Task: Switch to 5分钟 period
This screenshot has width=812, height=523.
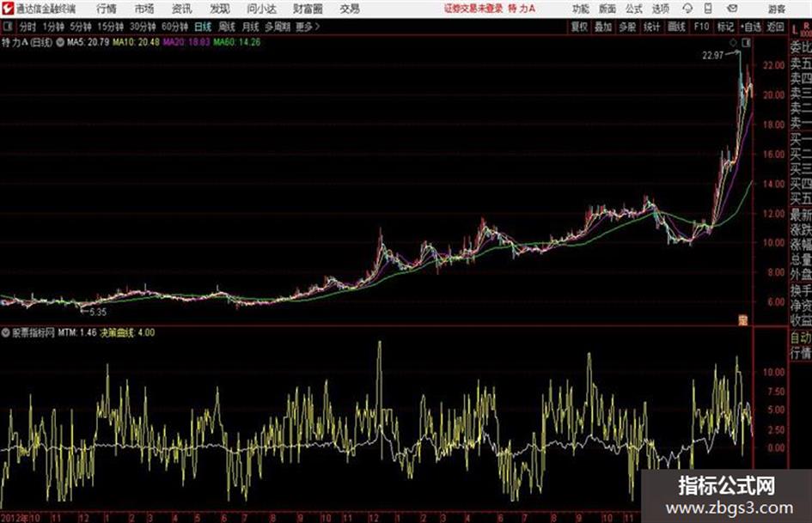Action: tap(81, 27)
